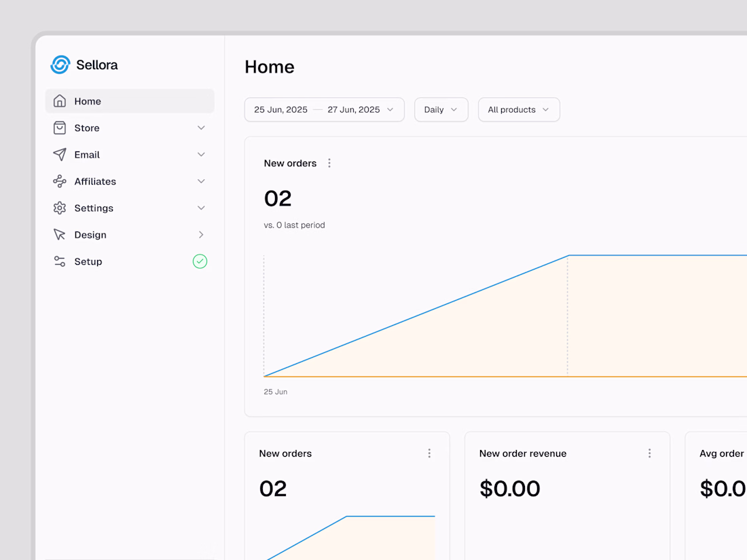Viewport: 747px width, 560px height.
Task: Click the Avg order card title
Action: click(721, 453)
